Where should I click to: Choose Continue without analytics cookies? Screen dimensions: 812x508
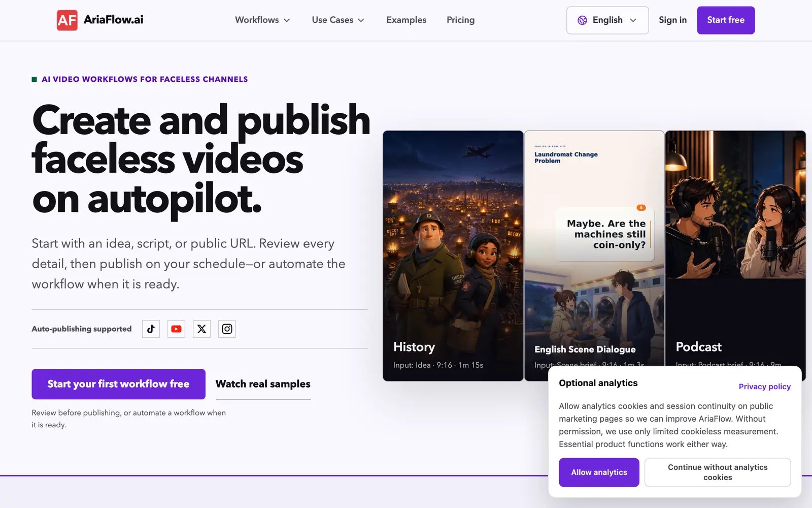click(718, 472)
